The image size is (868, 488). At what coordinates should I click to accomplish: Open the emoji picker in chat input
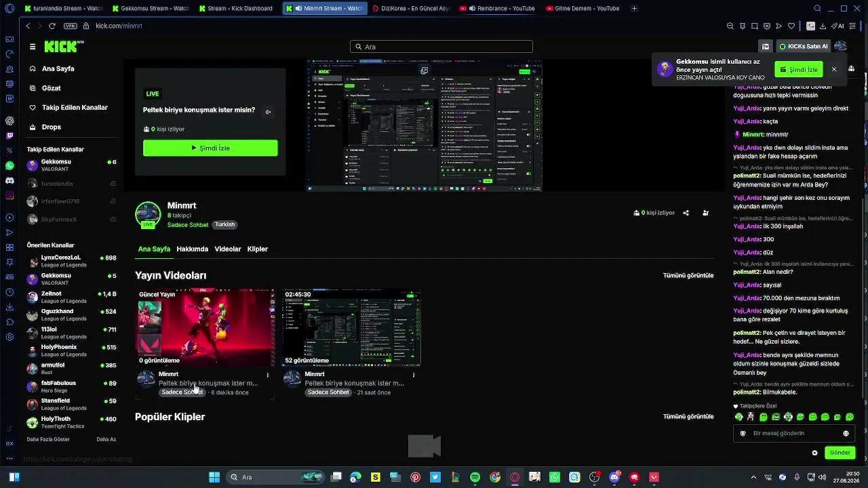pos(846,433)
